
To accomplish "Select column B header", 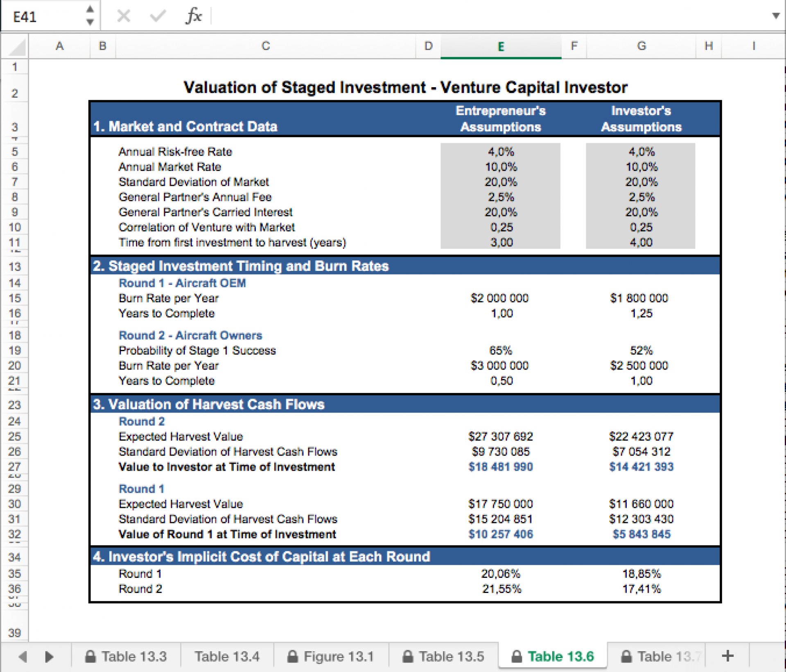I will pos(103,46).
